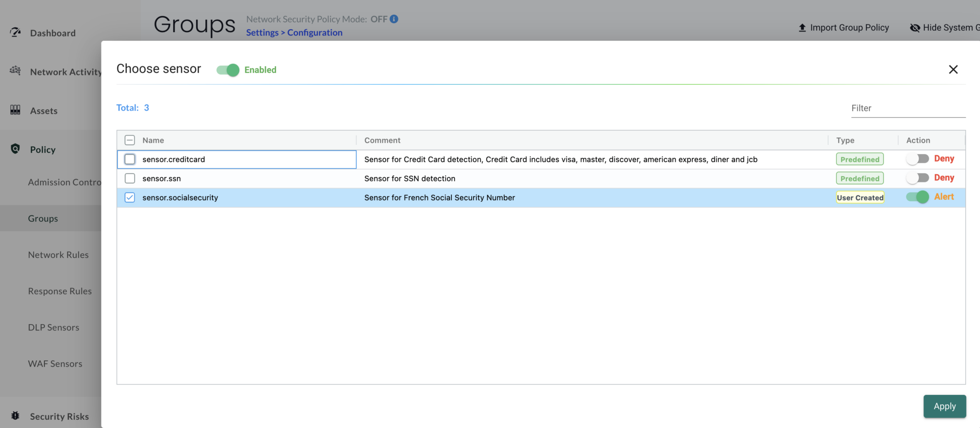Uncheck the sensor.socialsecurity checkbox
This screenshot has width=980, height=428.
pyautogui.click(x=130, y=198)
